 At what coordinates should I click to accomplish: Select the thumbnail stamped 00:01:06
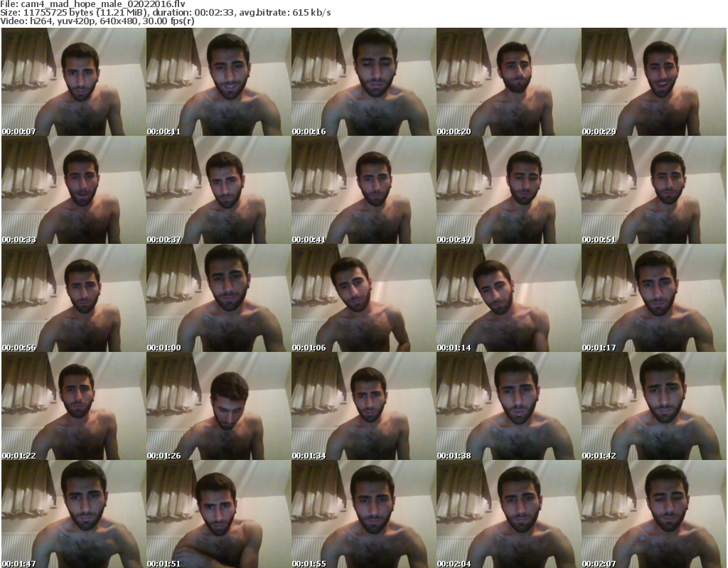pyautogui.click(x=363, y=298)
